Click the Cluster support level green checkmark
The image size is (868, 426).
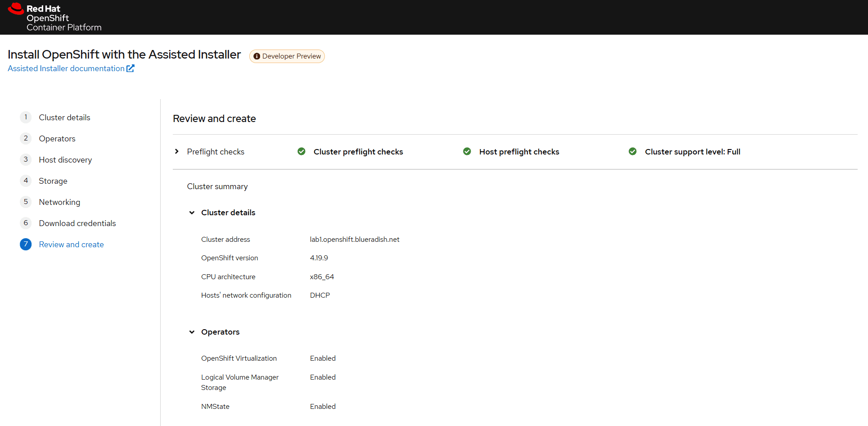(x=633, y=151)
